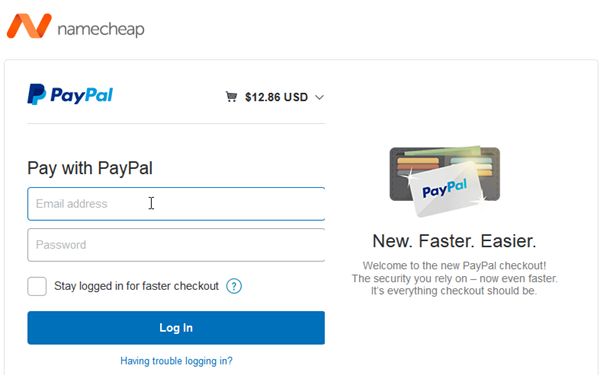Image resolution: width=600 pixels, height=375 pixels.
Task: Click the blue Log In button
Action: [176, 328]
